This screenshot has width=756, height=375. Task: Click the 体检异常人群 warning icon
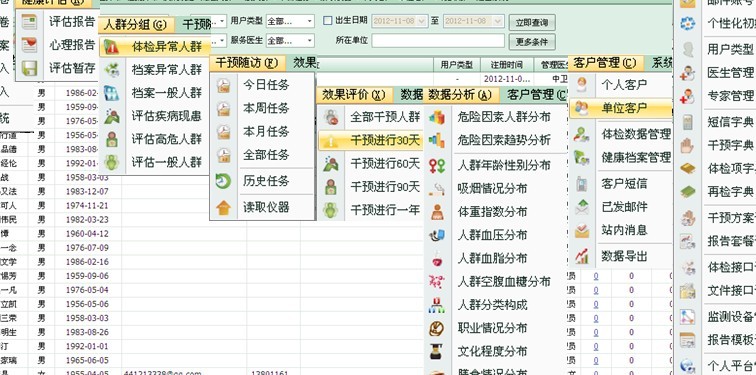point(111,47)
